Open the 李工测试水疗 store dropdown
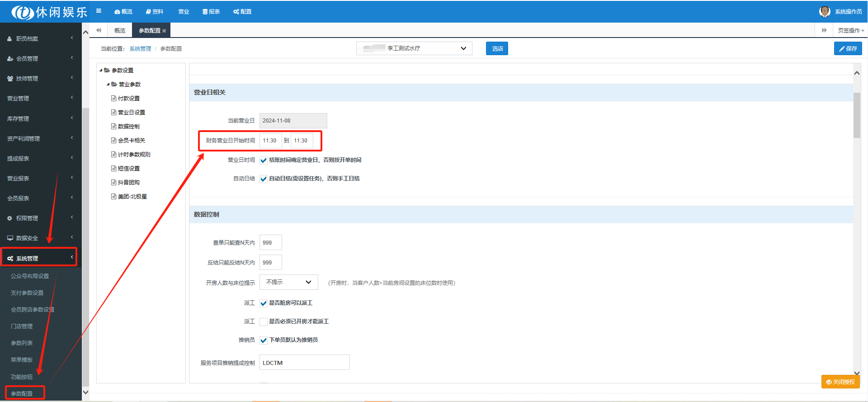 (x=414, y=48)
